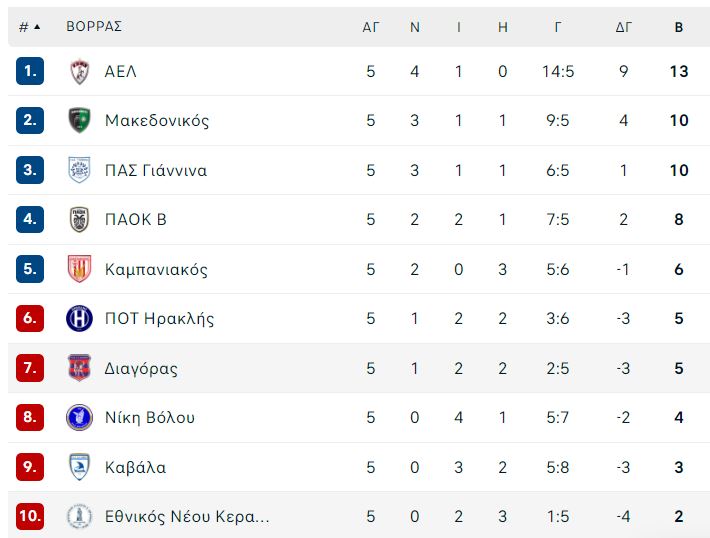The width and height of the screenshot is (710, 538).
Task: Click the red position badge 10.
Action: tap(30, 516)
